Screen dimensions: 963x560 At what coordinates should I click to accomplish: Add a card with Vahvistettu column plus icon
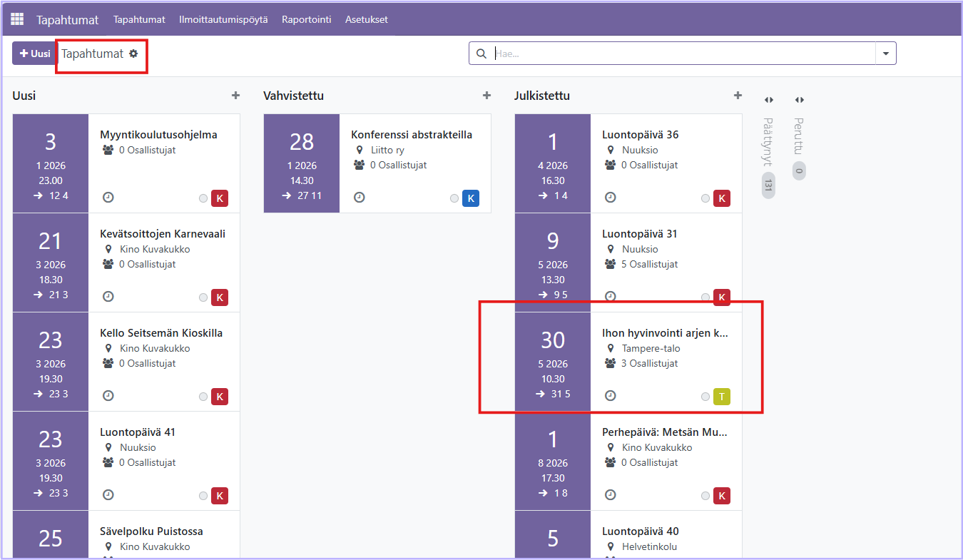pos(486,96)
